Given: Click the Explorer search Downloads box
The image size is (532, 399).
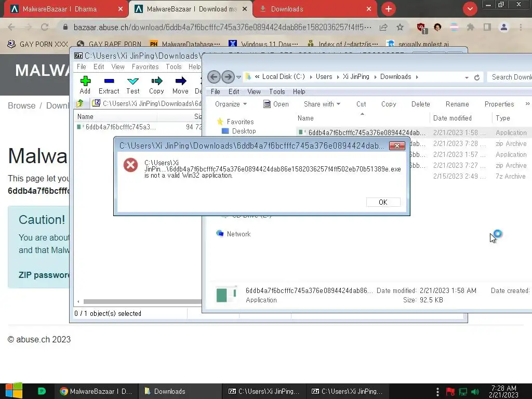Looking at the screenshot, I should [x=510, y=77].
